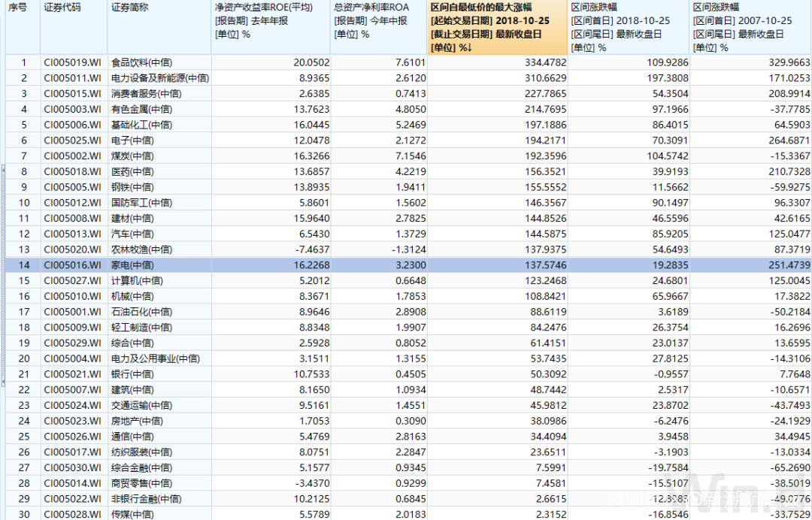Click ROE value 20.0502
This screenshot has height=520, width=812.
click(311, 62)
